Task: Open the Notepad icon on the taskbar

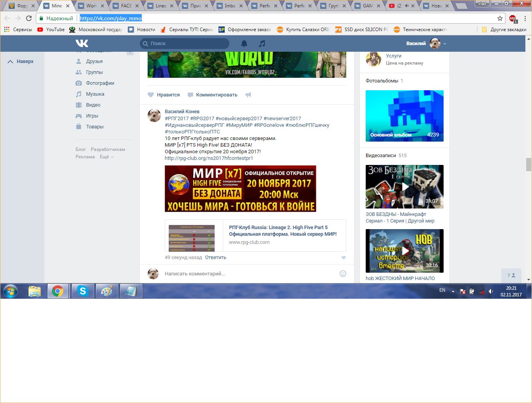Action: [131, 291]
